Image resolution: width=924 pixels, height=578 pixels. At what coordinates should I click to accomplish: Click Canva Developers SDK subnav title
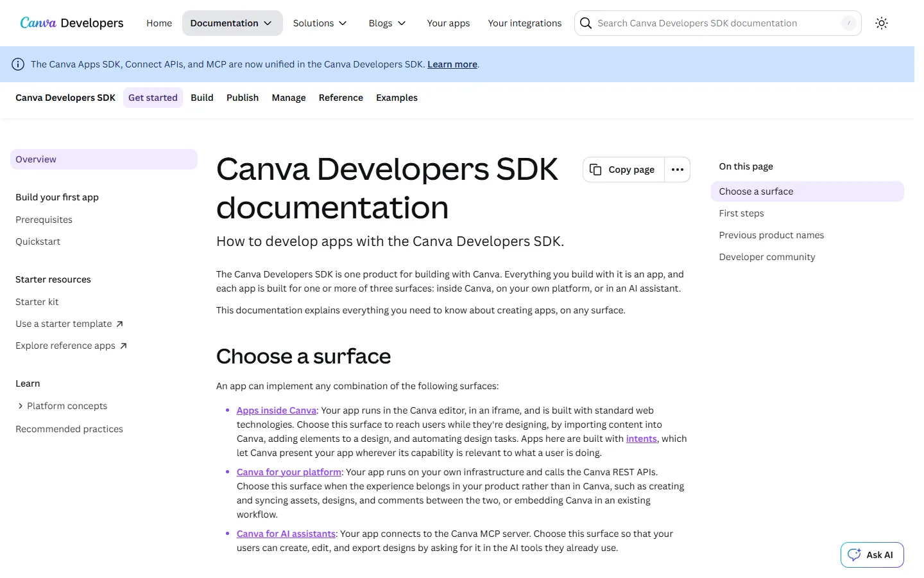pyautogui.click(x=65, y=98)
